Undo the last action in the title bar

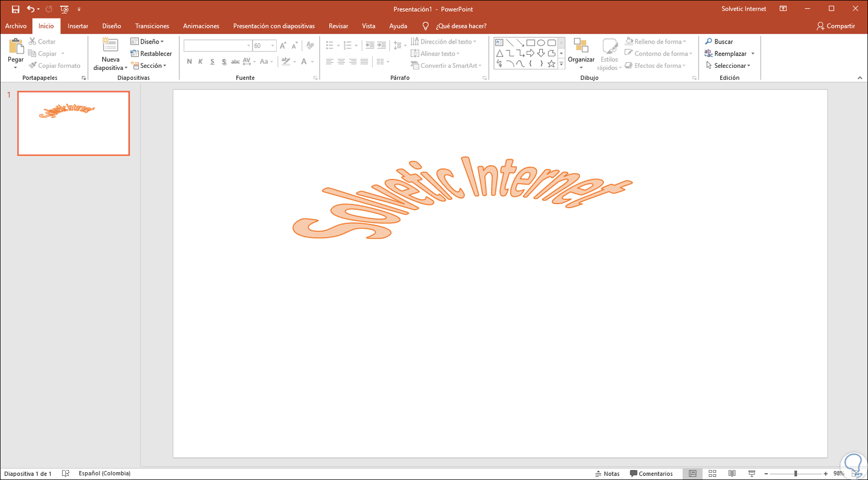pyautogui.click(x=31, y=9)
